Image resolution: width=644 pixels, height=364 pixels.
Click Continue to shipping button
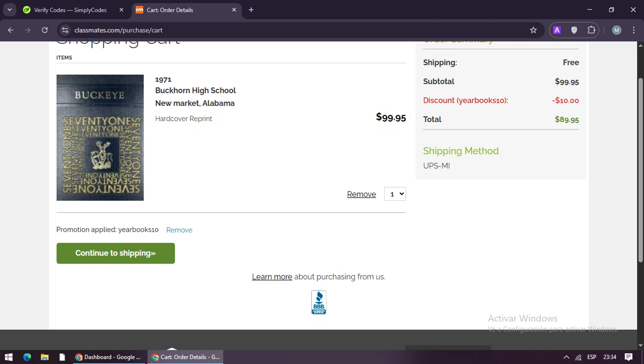coord(115,253)
